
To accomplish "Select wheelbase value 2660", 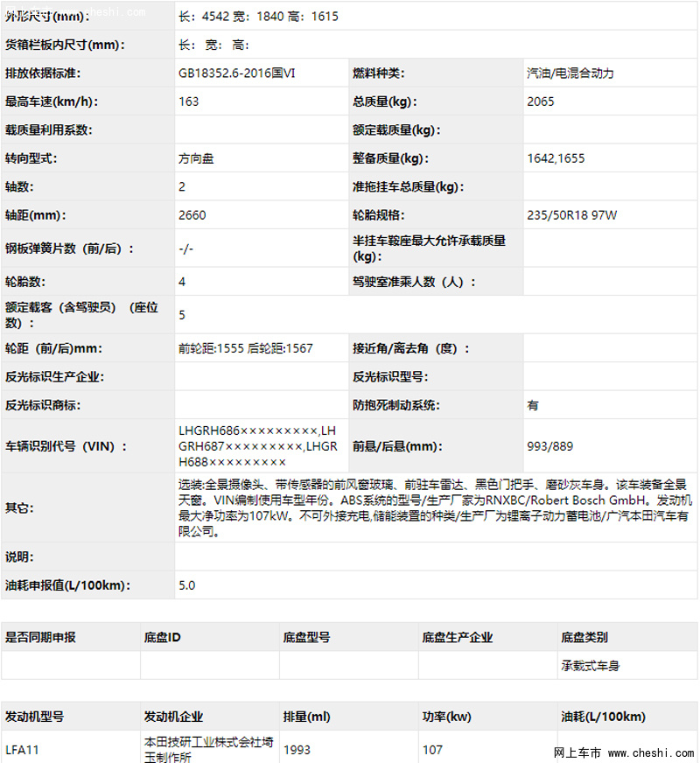I will [192, 215].
